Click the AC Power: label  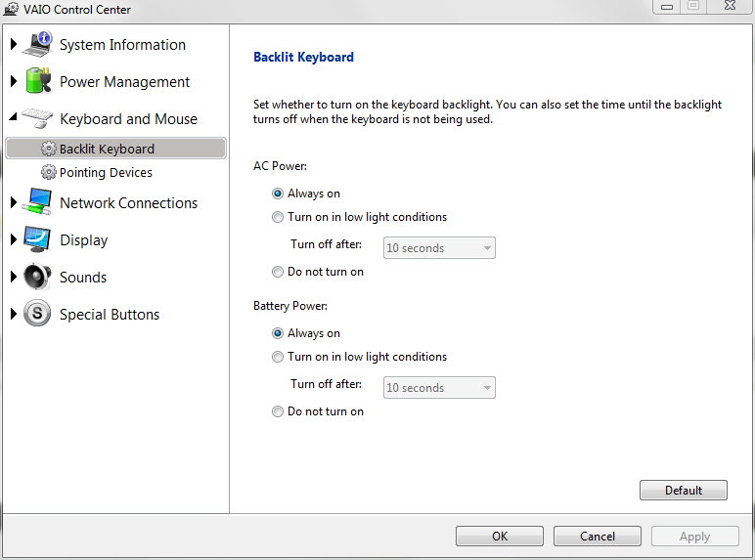click(280, 166)
